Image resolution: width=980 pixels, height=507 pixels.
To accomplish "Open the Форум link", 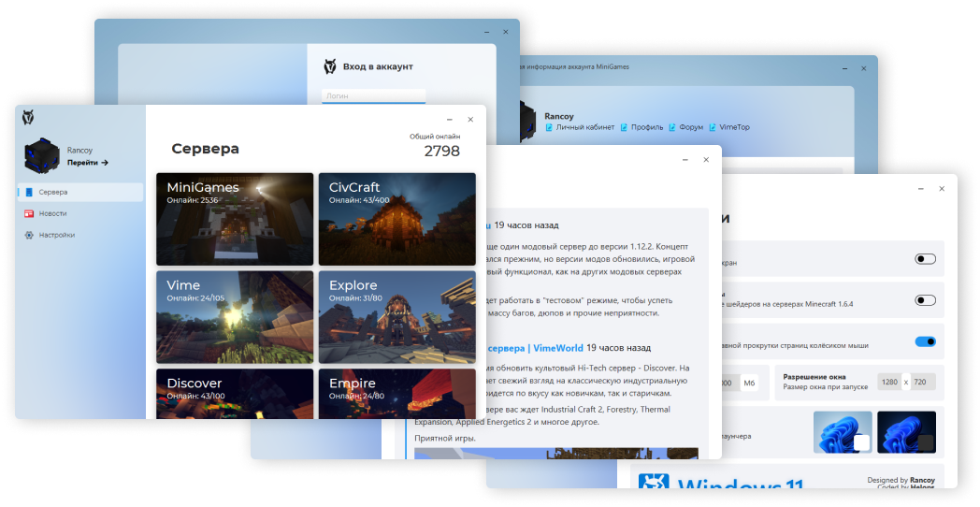I will click(x=691, y=127).
